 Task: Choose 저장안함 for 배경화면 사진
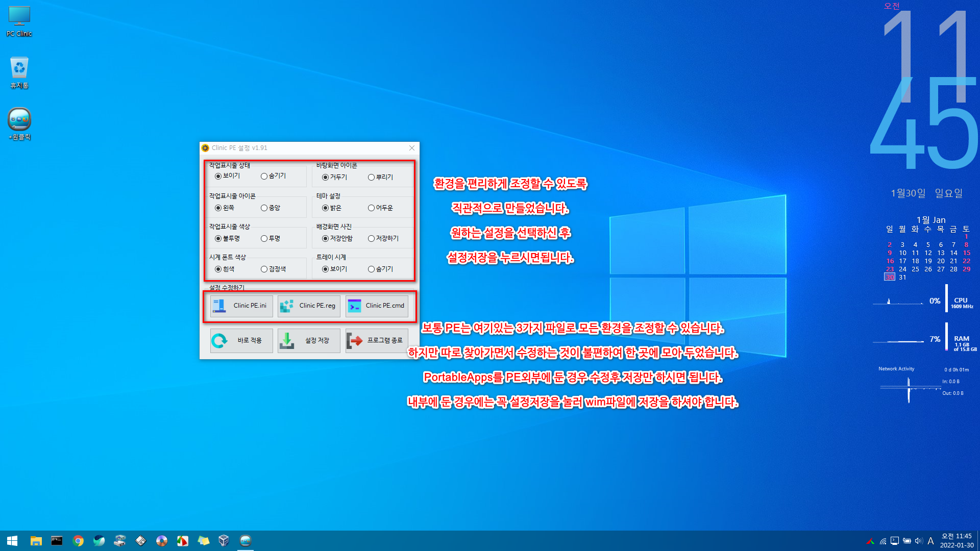coord(337,239)
